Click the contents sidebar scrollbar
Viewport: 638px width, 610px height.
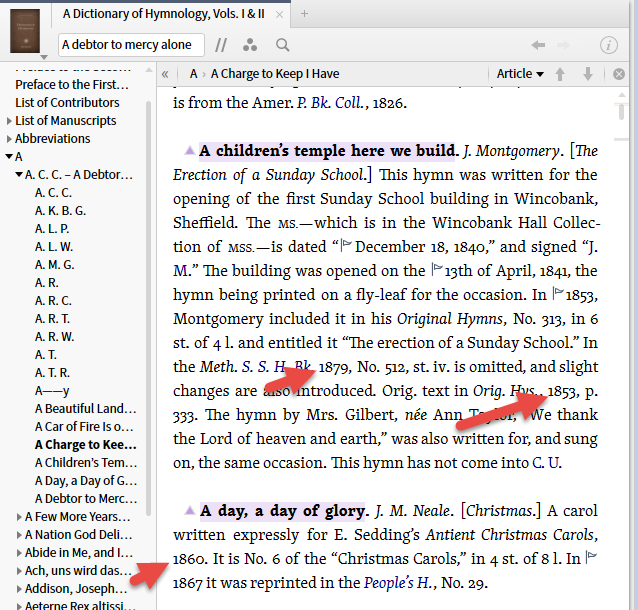pos(149,307)
